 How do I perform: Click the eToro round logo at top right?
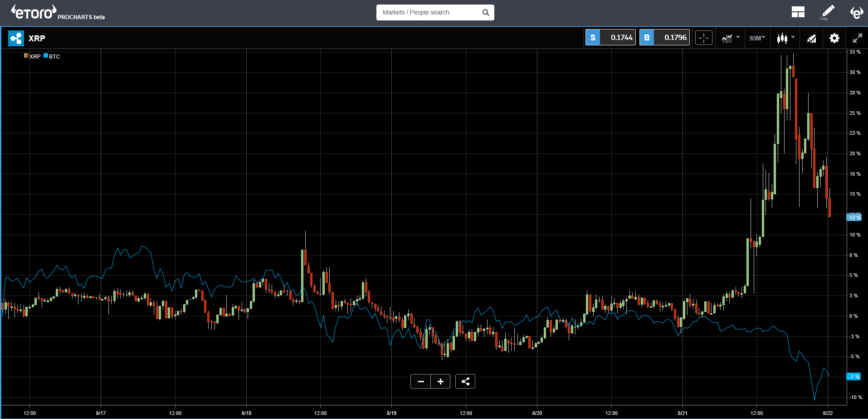tap(857, 12)
